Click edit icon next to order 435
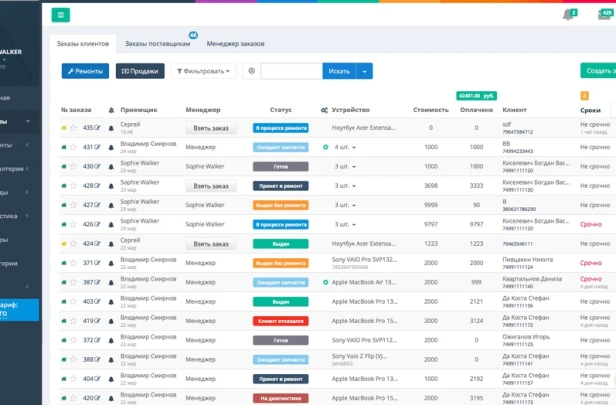Screen dimensions: 616x405 click(98, 128)
